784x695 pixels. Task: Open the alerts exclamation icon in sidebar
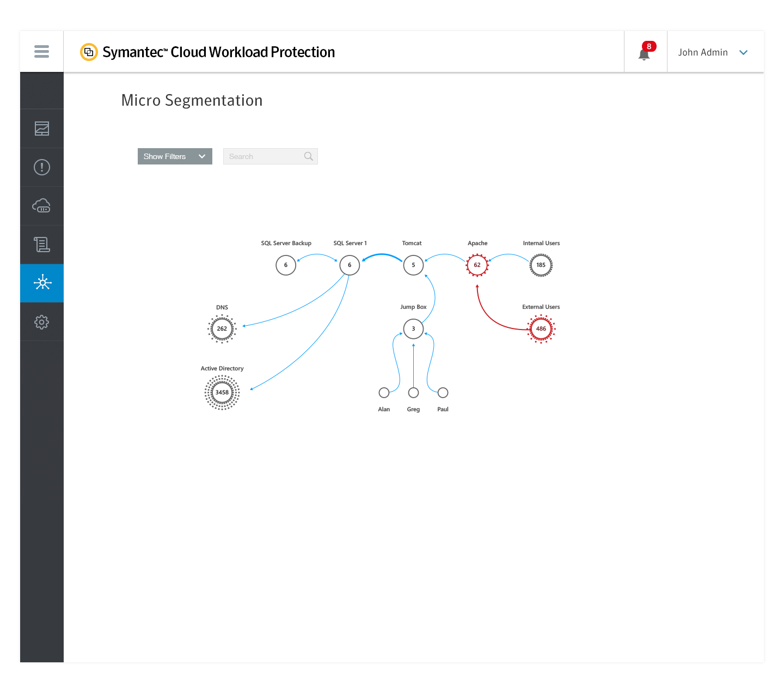[42, 167]
